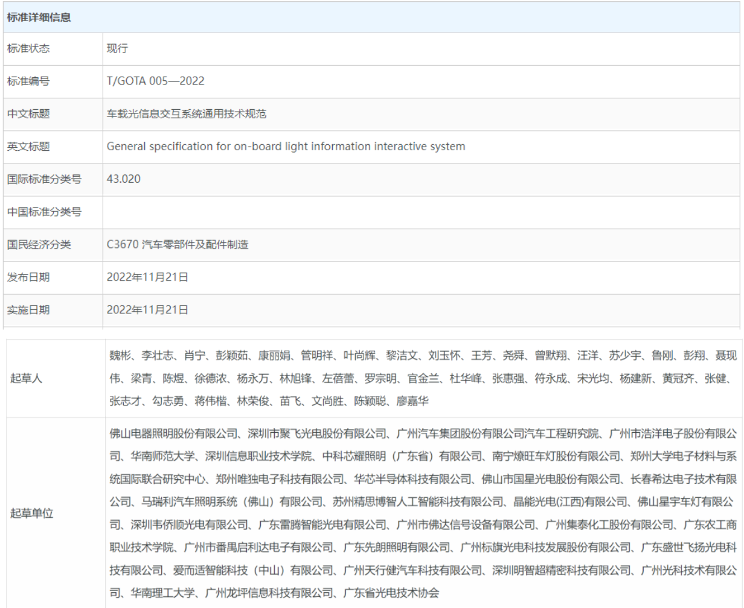Click 广州市佛达信号设备有限公司 in drafting units

[465, 525]
